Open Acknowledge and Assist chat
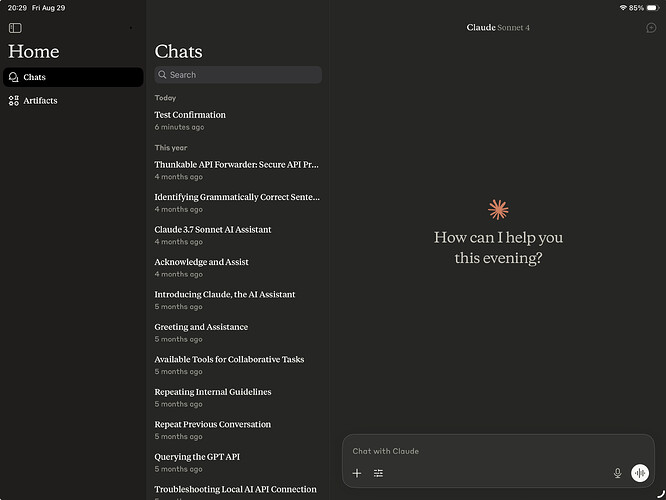 pyautogui.click(x=238, y=268)
